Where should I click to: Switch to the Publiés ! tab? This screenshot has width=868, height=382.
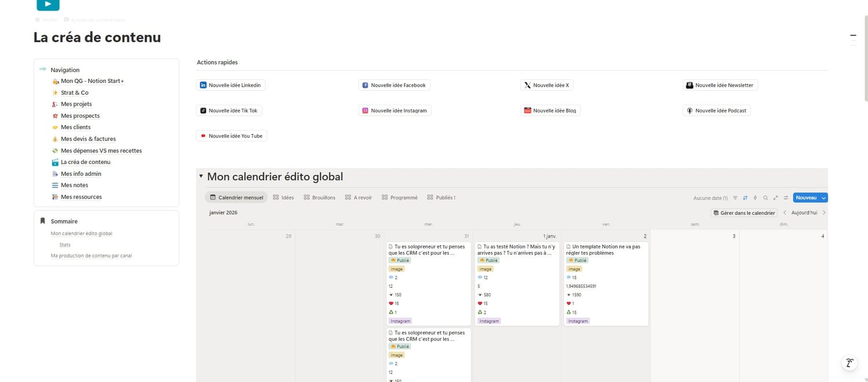441,198
